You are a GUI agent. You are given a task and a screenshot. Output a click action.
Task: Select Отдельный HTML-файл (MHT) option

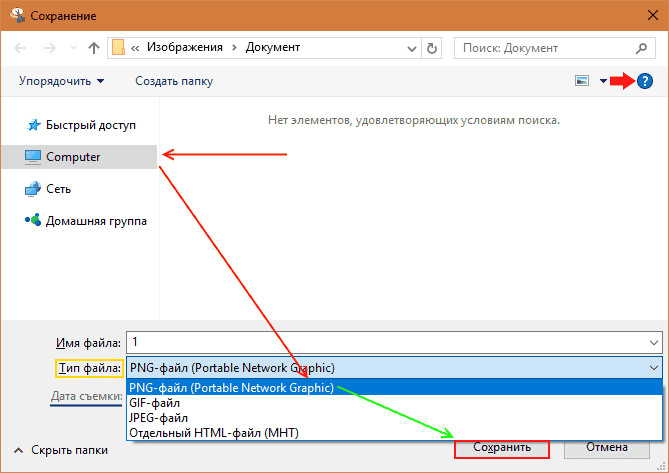213,432
